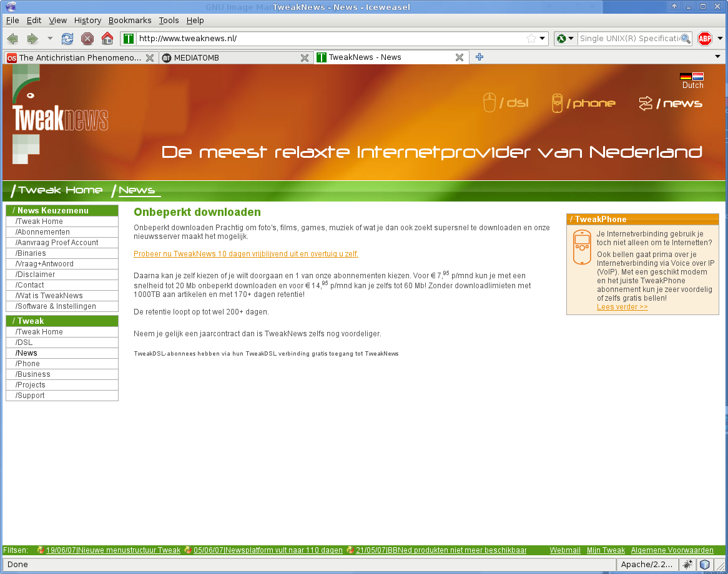Open the /Contact menu item

(62, 285)
